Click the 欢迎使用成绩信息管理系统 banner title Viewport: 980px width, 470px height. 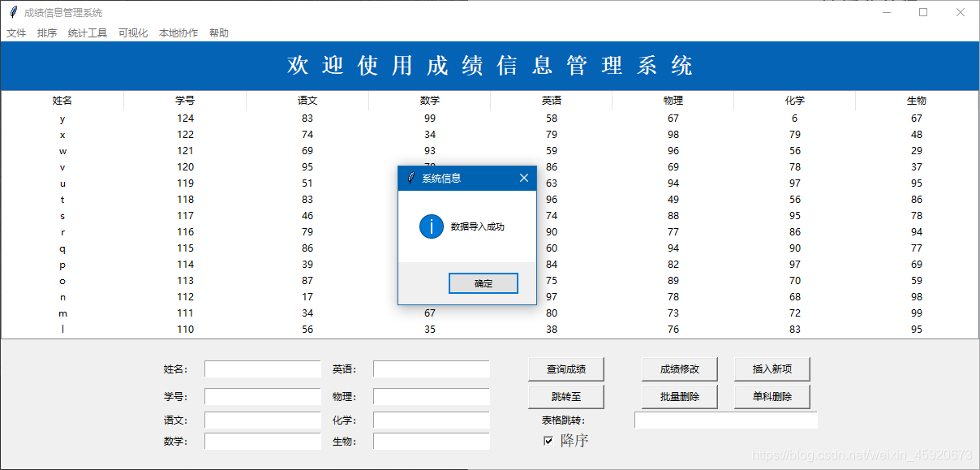490,66
